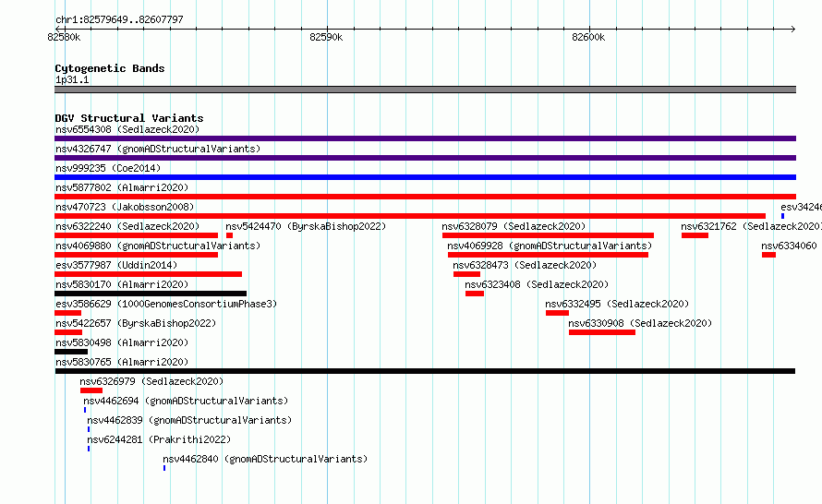Select the red bar under esv3586629

coord(67,313)
